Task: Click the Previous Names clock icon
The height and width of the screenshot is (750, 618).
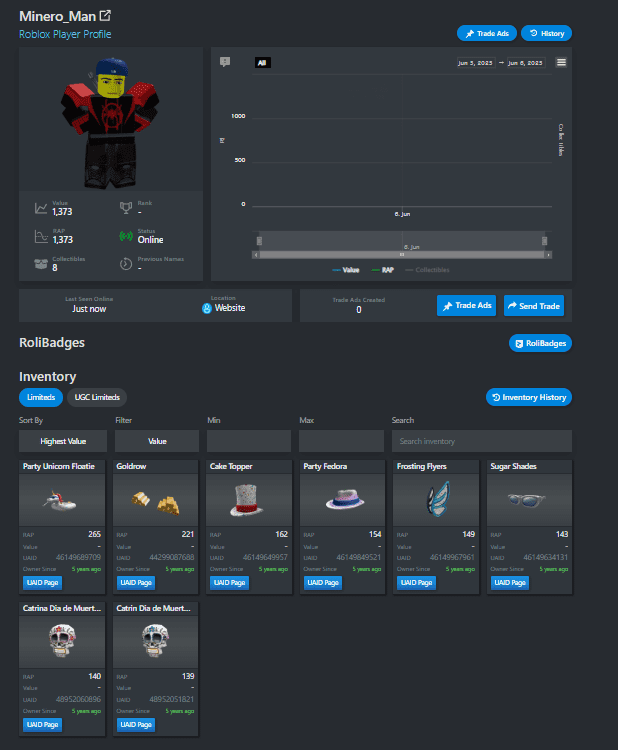Action: coord(126,264)
